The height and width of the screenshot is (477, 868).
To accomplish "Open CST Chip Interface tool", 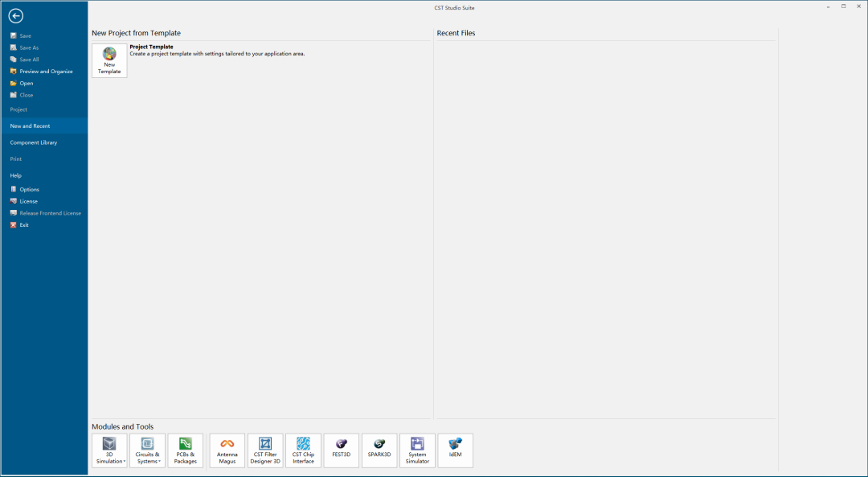I will click(303, 450).
